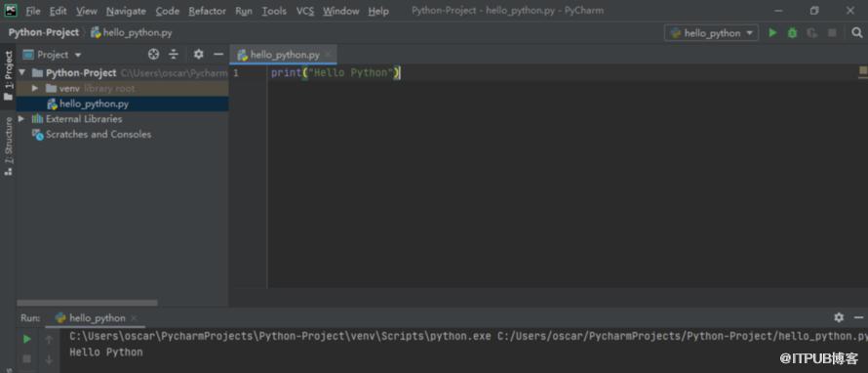
Task: Open Run panel settings gear
Action: pyautogui.click(x=839, y=317)
